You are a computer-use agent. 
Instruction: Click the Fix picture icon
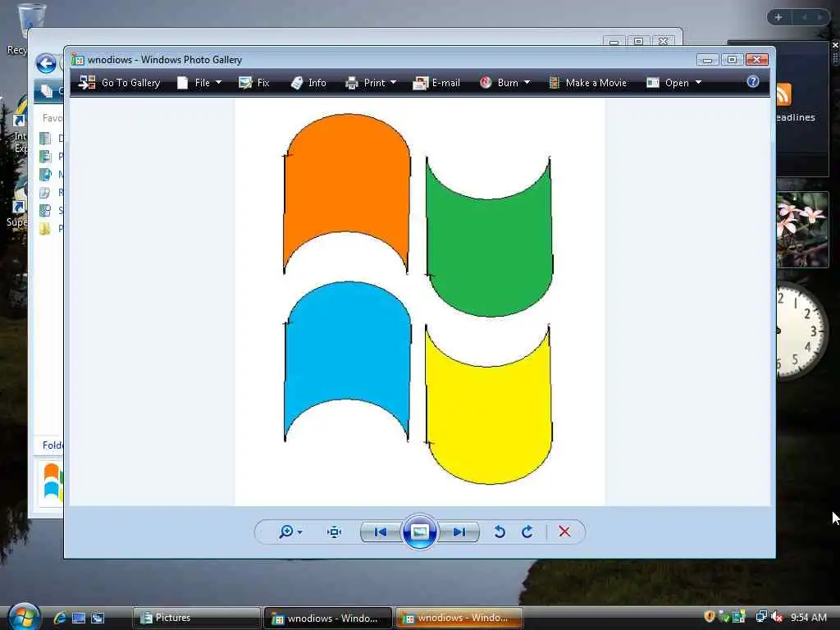pyautogui.click(x=245, y=83)
